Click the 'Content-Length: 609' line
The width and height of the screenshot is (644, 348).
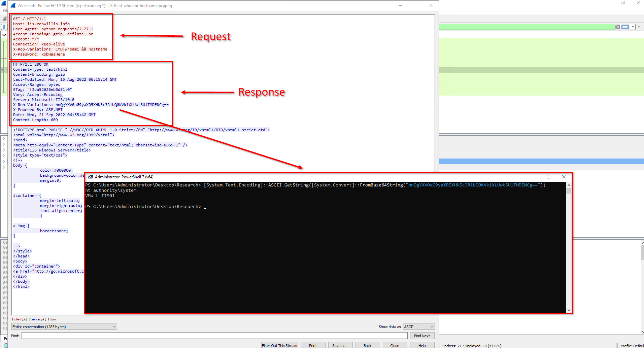pos(35,120)
